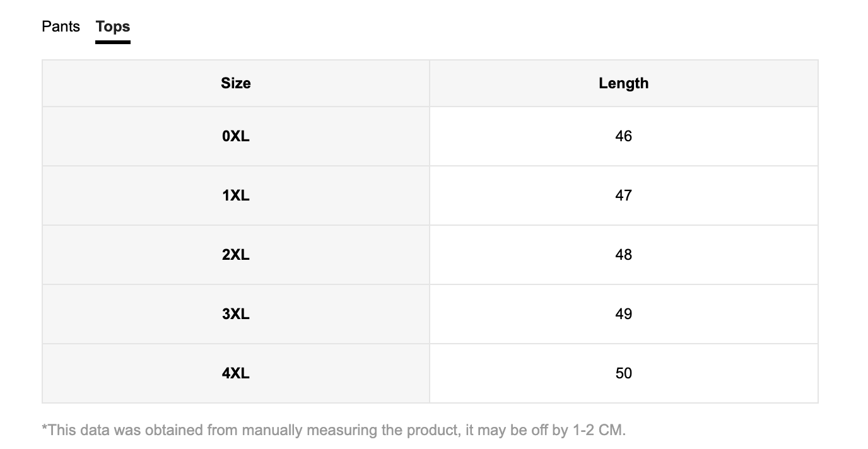Select the 0XL size cell
This screenshot has width=868, height=449.
[236, 136]
